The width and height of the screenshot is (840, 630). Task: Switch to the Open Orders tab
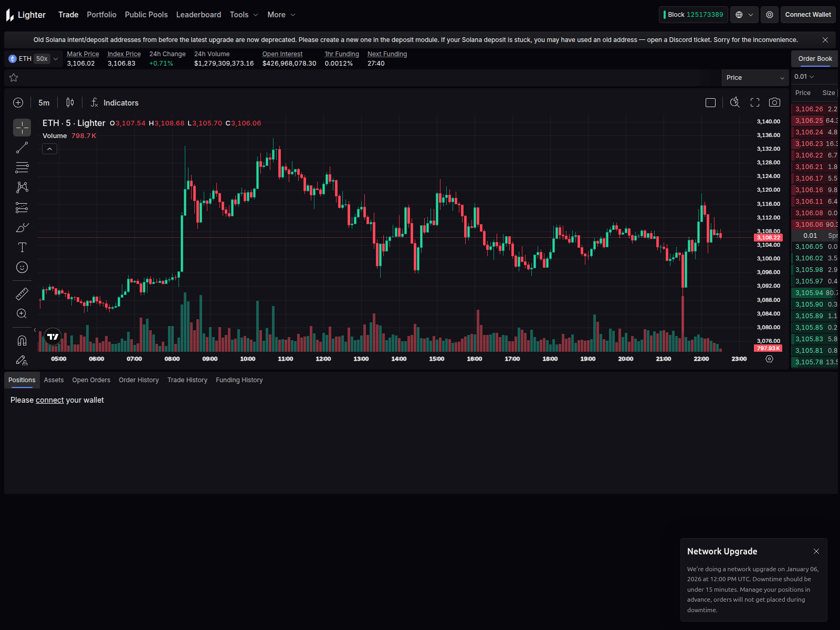point(91,380)
